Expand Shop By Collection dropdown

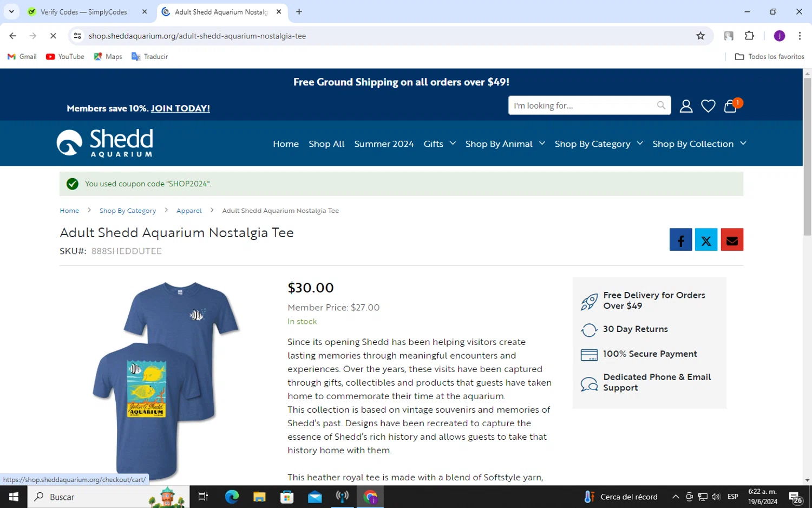tap(699, 144)
